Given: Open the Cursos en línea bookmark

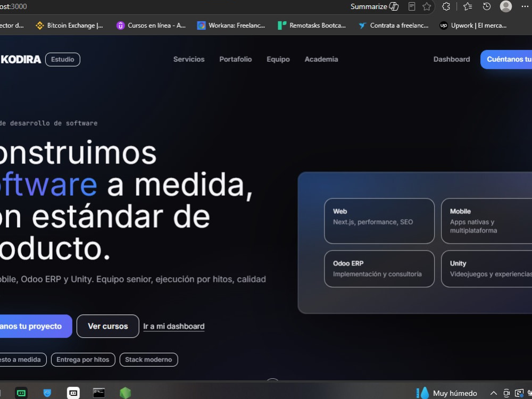Looking at the screenshot, I should (151, 26).
